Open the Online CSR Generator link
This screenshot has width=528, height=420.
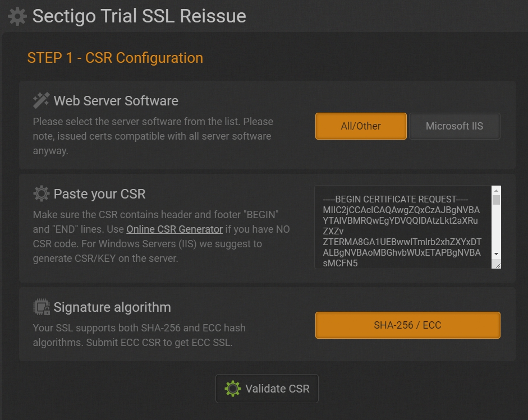[x=175, y=229]
